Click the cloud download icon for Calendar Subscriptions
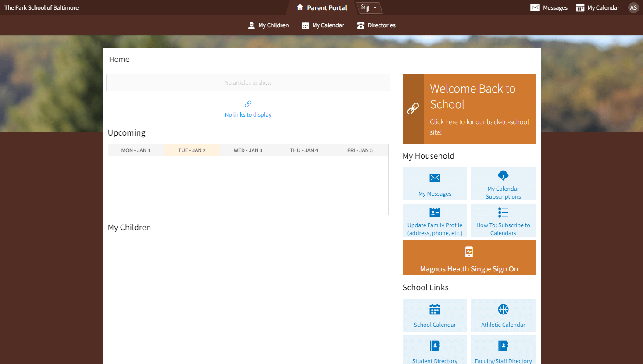 [503, 175]
